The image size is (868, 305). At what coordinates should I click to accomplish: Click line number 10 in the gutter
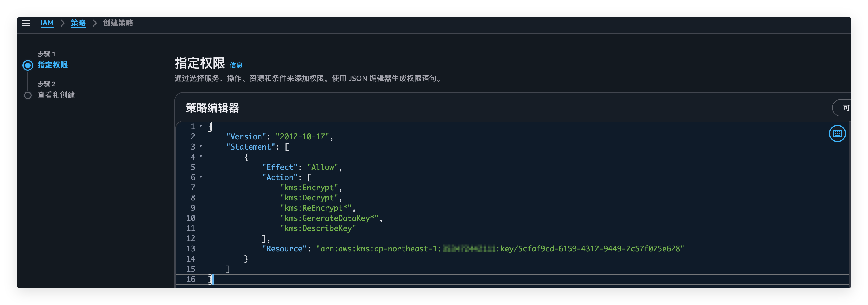click(x=191, y=218)
